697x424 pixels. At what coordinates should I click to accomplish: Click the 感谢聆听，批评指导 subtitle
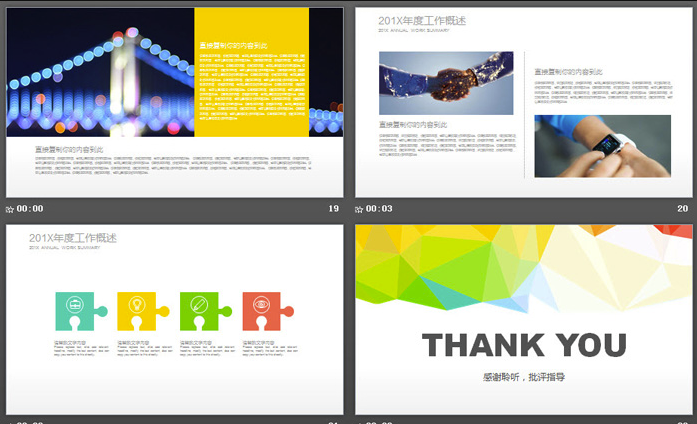523,377
